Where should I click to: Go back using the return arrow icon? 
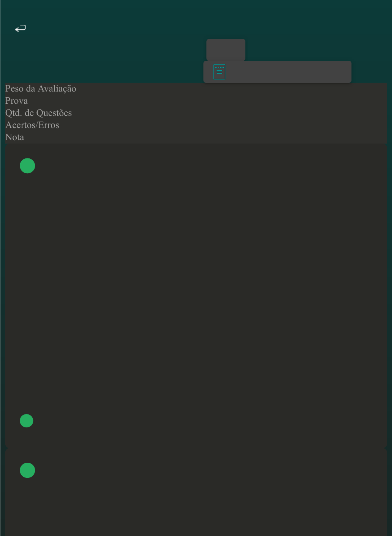click(21, 28)
